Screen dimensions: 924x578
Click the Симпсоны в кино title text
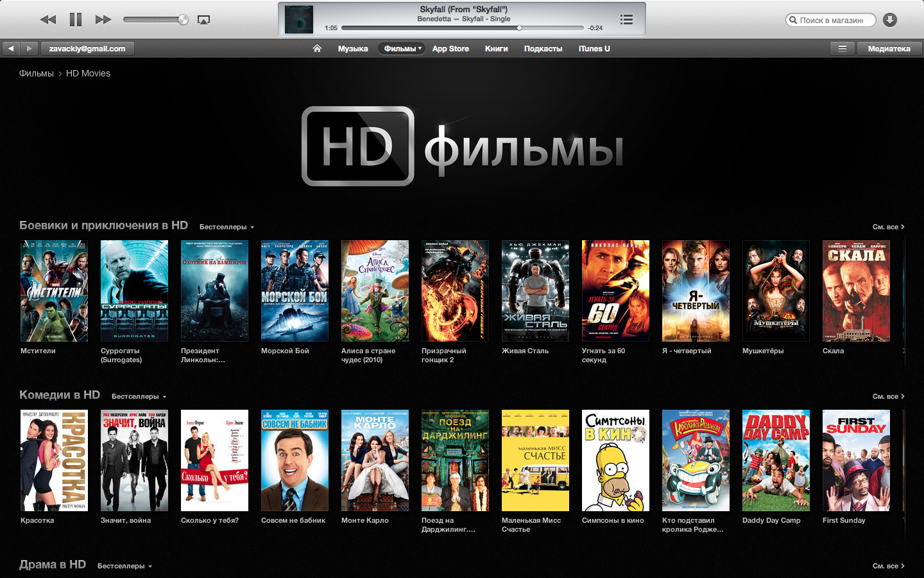point(613,520)
